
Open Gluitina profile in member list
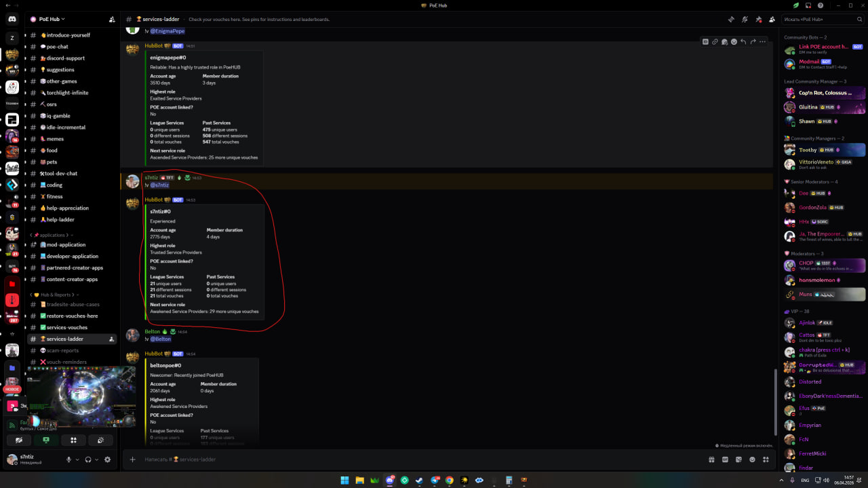[x=825, y=107]
